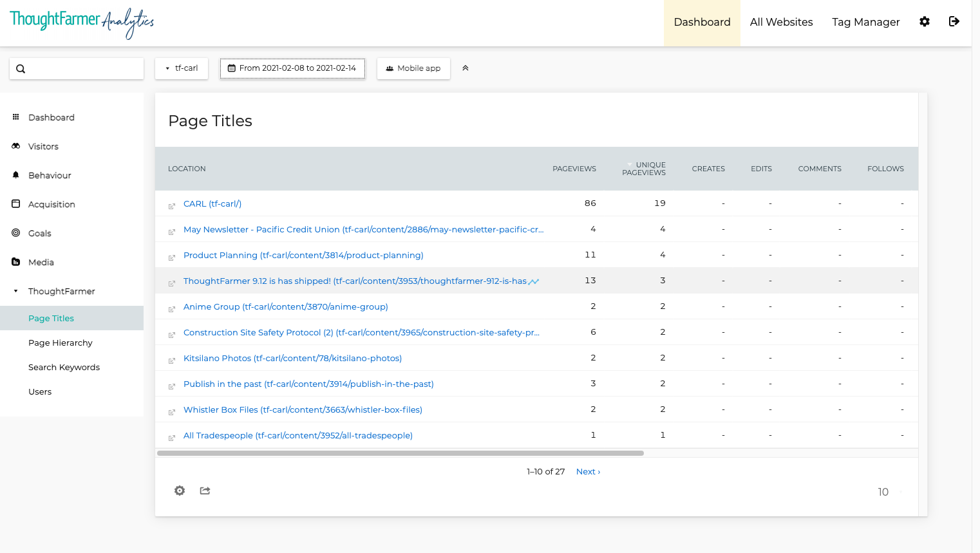Open the Anime Group link
This screenshot has width=980, height=553.
click(286, 306)
